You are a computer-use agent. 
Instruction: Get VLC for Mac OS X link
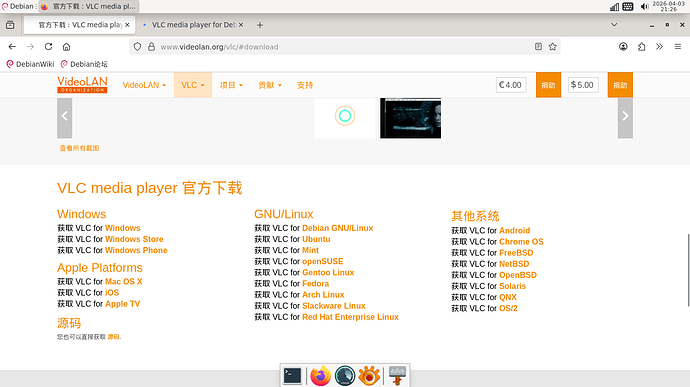click(123, 281)
